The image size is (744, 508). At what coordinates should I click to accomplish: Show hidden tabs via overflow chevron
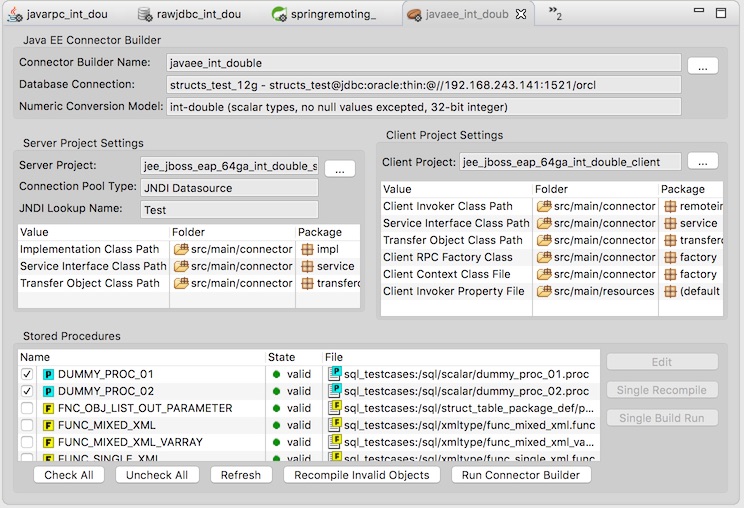(x=555, y=13)
